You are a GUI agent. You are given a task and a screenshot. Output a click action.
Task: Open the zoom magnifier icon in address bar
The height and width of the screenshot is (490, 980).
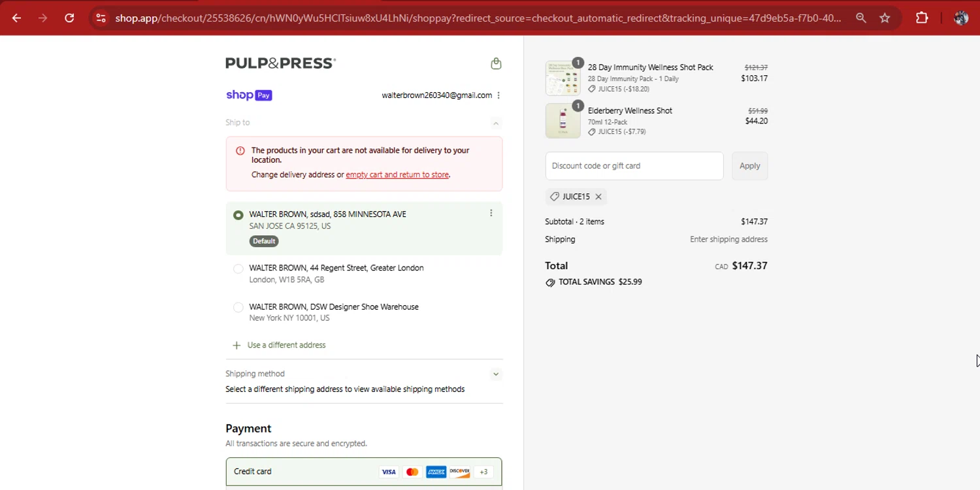(861, 18)
